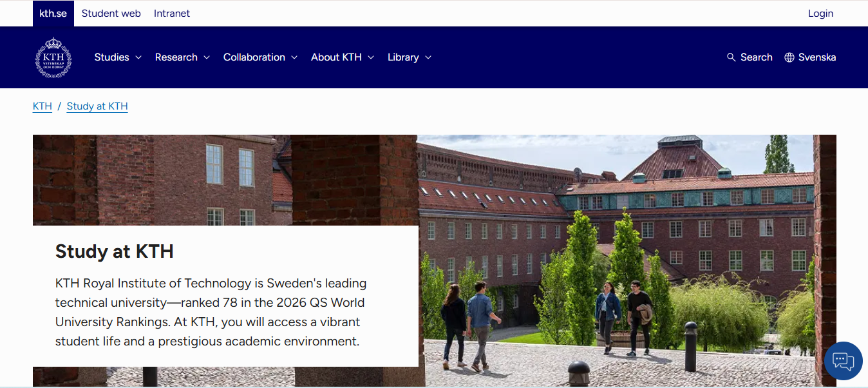868x388 pixels.
Task: Click the globe icon next to Svenska
Action: point(788,57)
